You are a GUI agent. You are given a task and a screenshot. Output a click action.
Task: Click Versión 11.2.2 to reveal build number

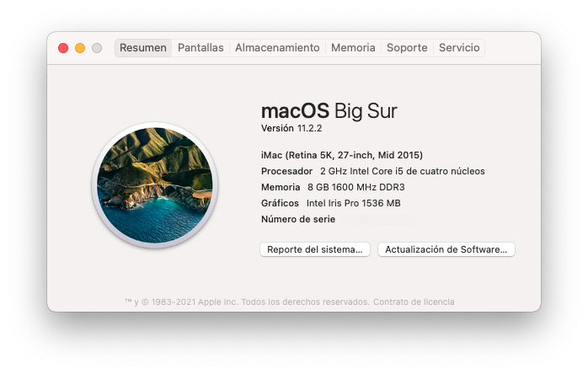click(x=291, y=128)
